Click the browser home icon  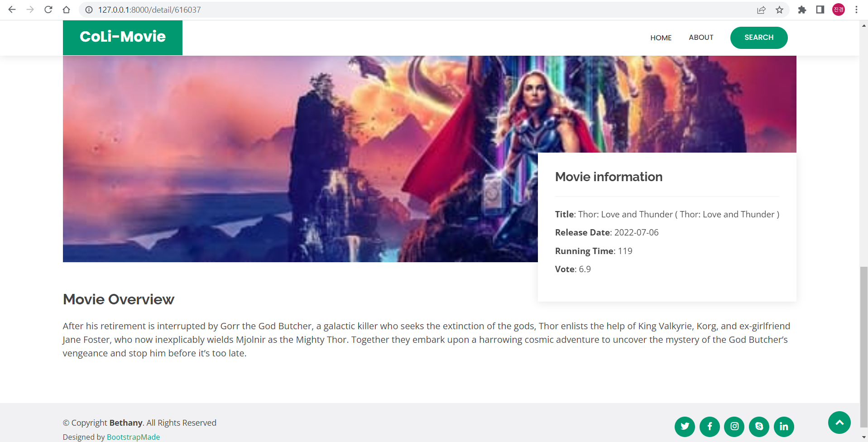coord(67,10)
